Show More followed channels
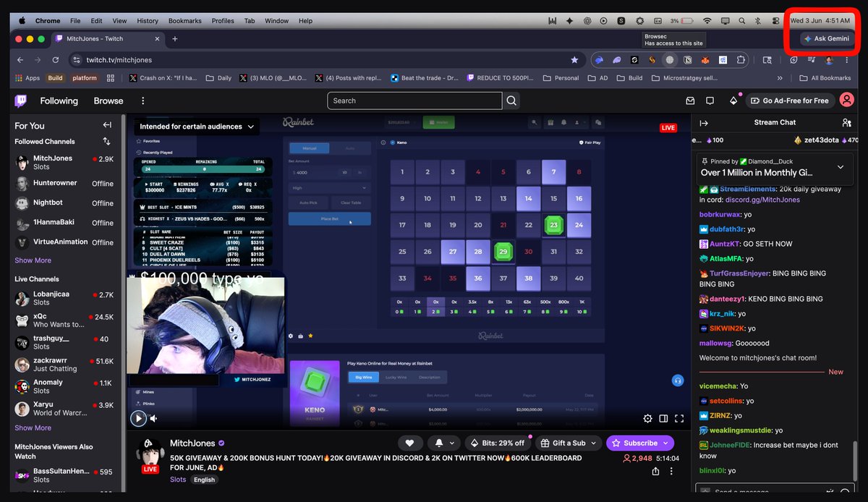Image resolution: width=868 pixels, height=502 pixels. [33, 260]
